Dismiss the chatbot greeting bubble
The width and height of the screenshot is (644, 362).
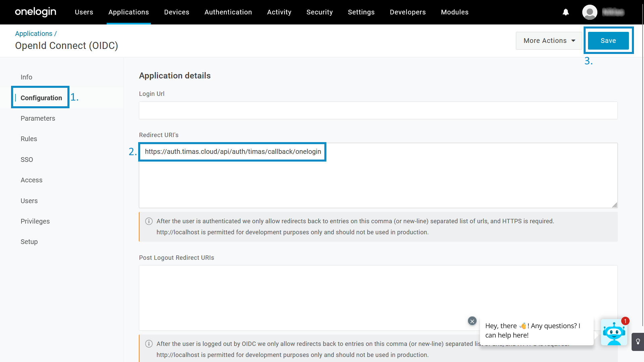coord(472,321)
